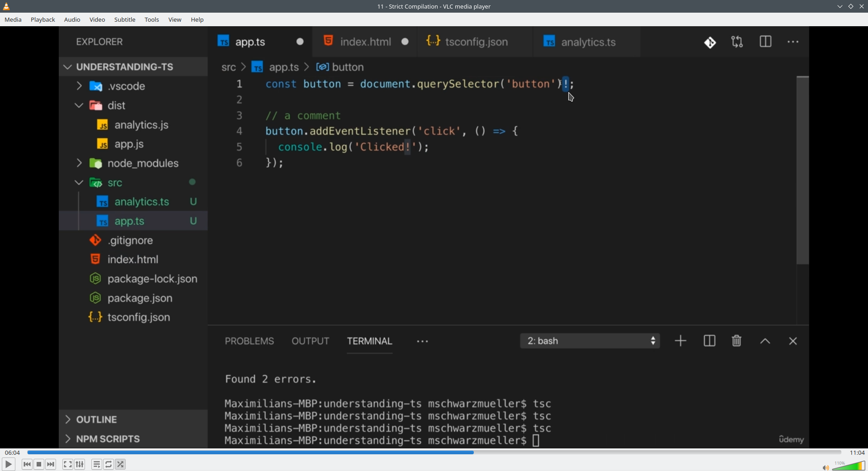Click the unsaved dot on app.ts tab
868x471 pixels.
tap(300, 42)
